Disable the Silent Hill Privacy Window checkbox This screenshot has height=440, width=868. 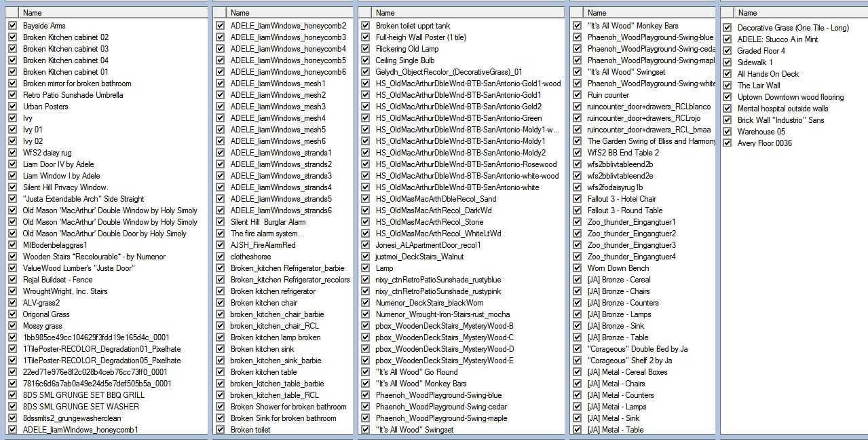(13, 187)
